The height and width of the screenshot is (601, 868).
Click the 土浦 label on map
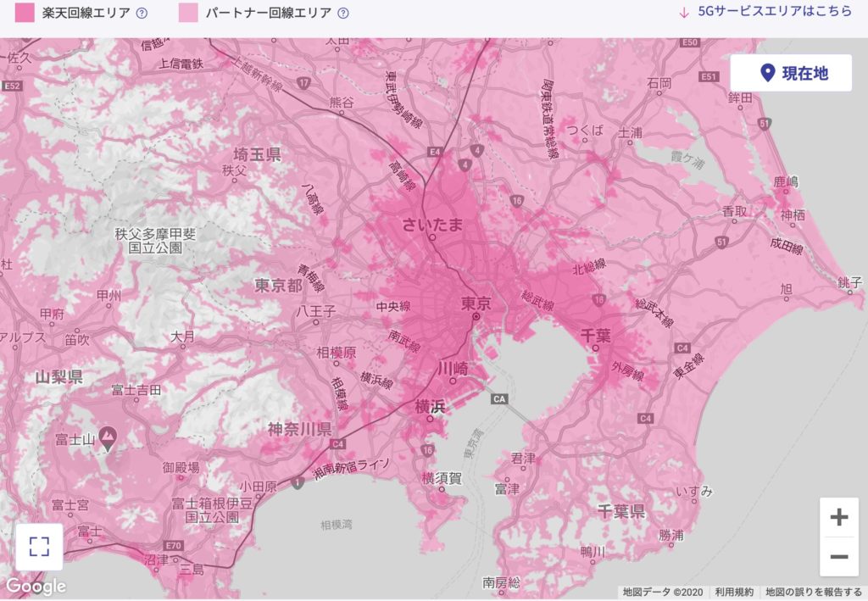[x=630, y=133]
